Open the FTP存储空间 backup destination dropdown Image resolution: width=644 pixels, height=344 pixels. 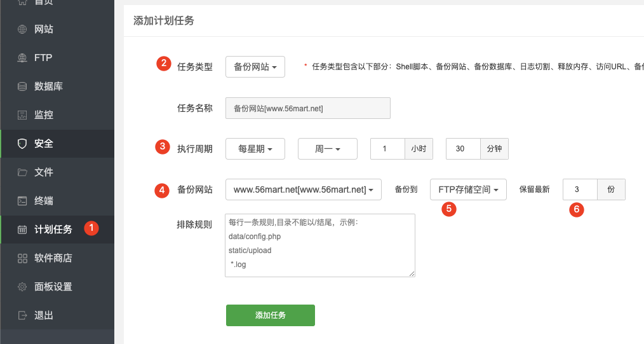468,189
